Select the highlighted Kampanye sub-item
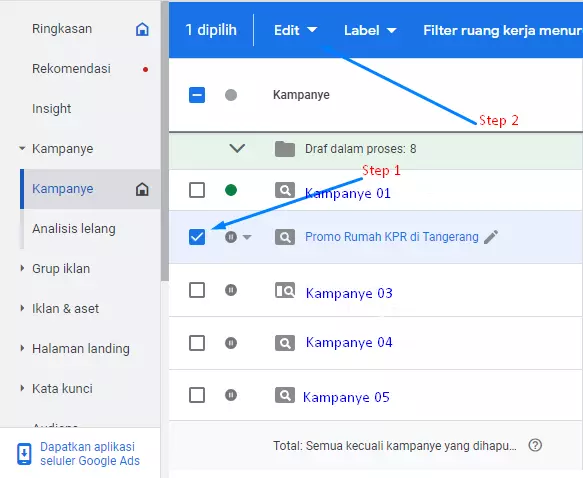 pos(90,189)
